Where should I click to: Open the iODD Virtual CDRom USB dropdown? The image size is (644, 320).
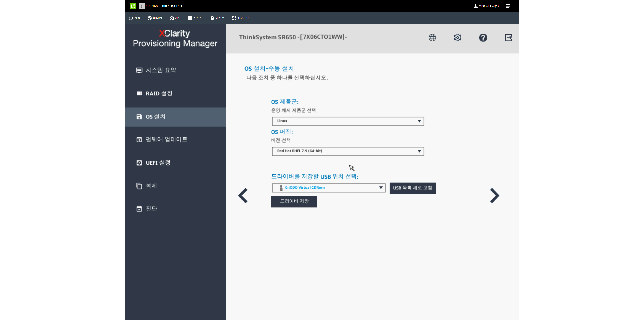click(x=329, y=188)
